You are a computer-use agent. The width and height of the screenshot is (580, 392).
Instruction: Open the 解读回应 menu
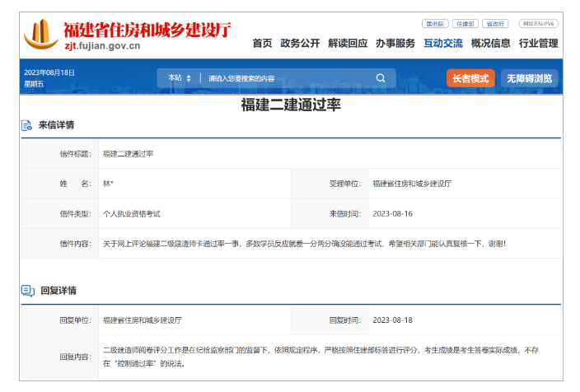pyautogui.click(x=347, y=44)
